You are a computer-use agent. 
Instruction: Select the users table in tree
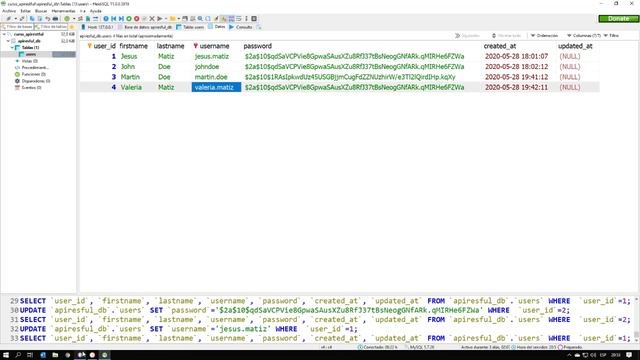pyautogui.click(x=31, y=54)
